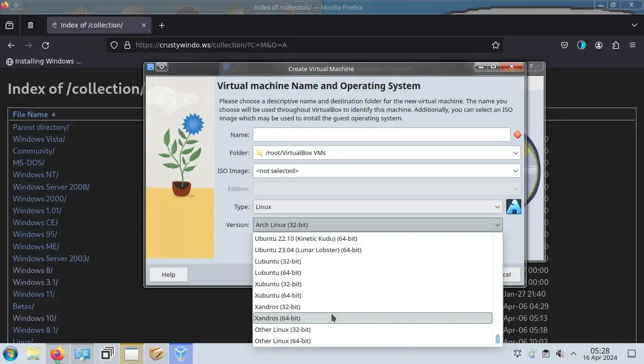
Task: Collapse the Version Arch Linux combo box
Action: pyautogui.click(x=377, y=225)
